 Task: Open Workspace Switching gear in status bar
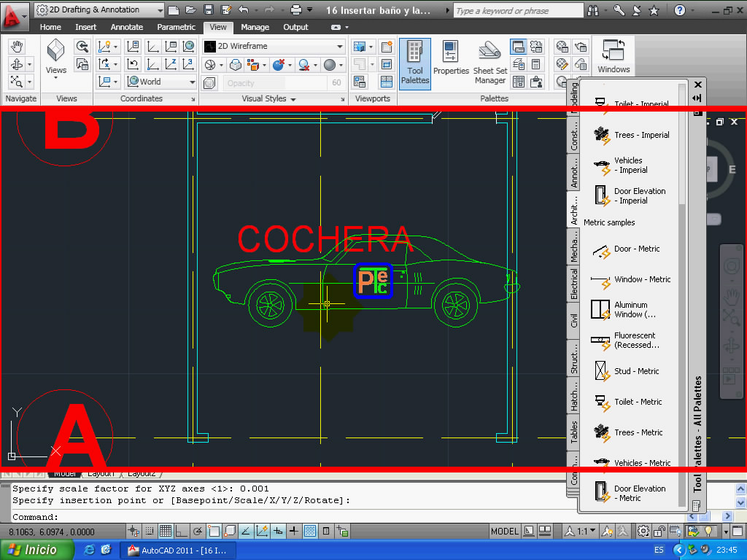(643, 531)
